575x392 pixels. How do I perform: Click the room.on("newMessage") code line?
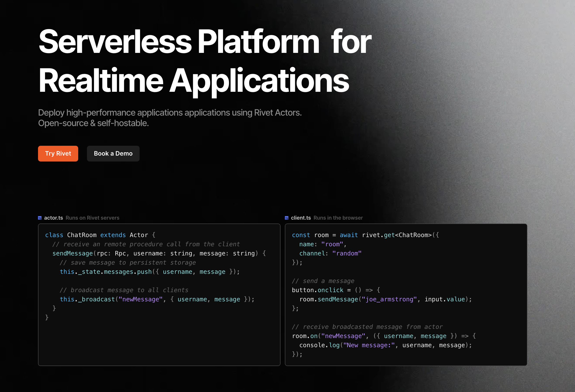tap(384, 336)
